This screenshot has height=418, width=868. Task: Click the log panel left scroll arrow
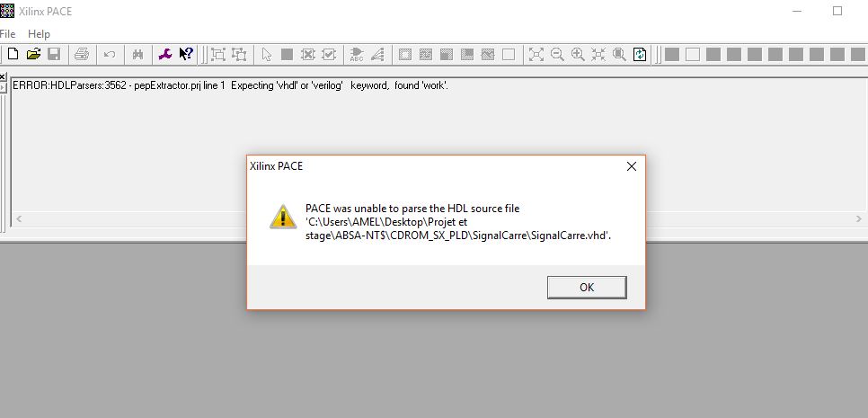(18, 219)
